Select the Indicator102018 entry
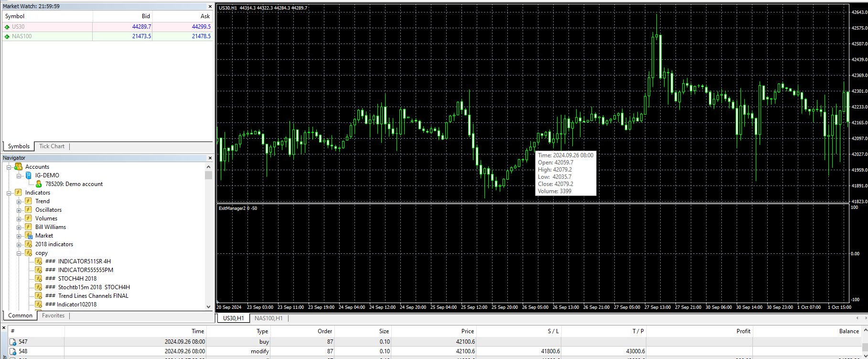 point(71,305)
